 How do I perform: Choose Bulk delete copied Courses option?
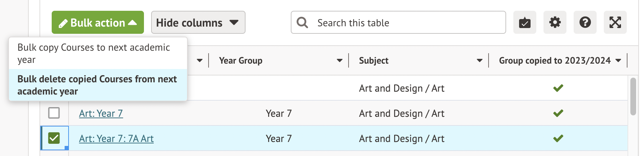tap(98, 85)
